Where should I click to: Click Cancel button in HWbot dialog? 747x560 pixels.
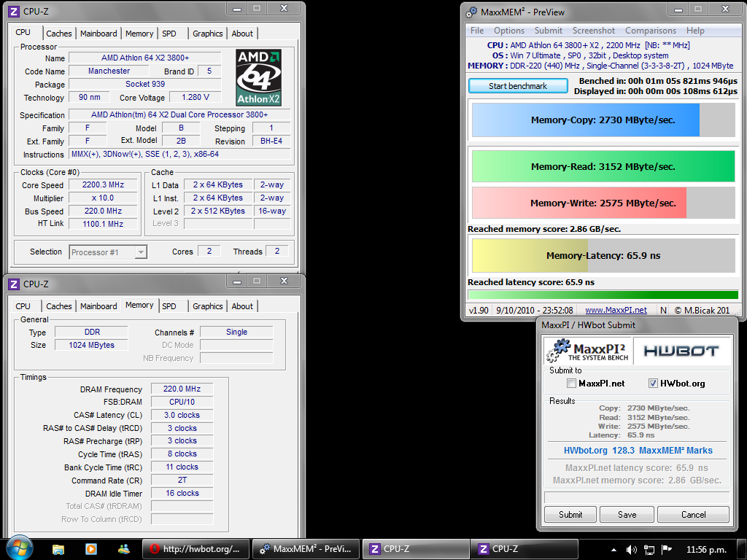(693, 514)
